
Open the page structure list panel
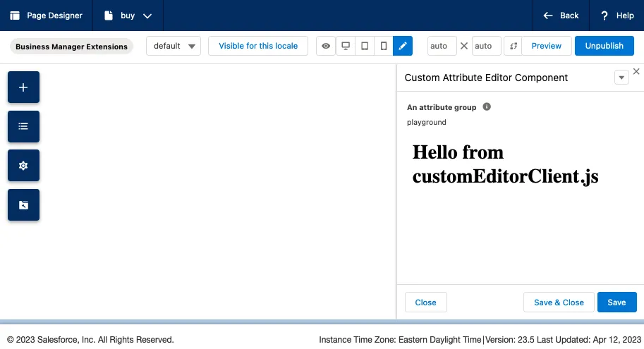pos(23,127)
